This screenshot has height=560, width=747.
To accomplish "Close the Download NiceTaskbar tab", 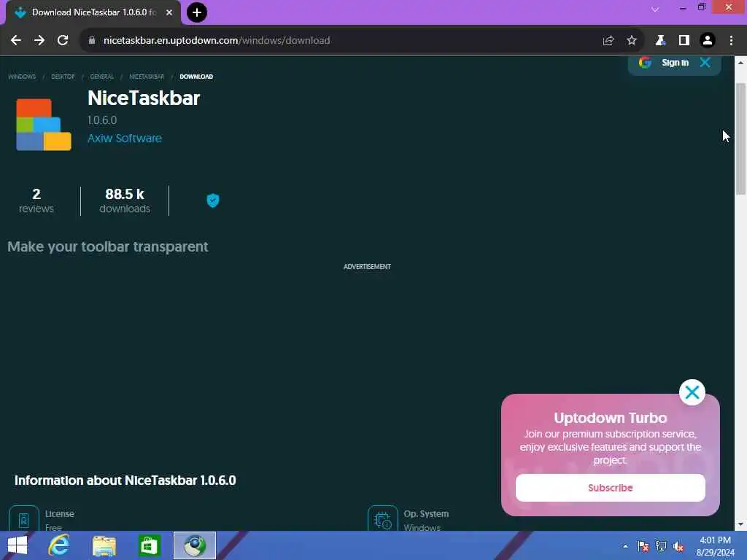I will tap(169, 12).
